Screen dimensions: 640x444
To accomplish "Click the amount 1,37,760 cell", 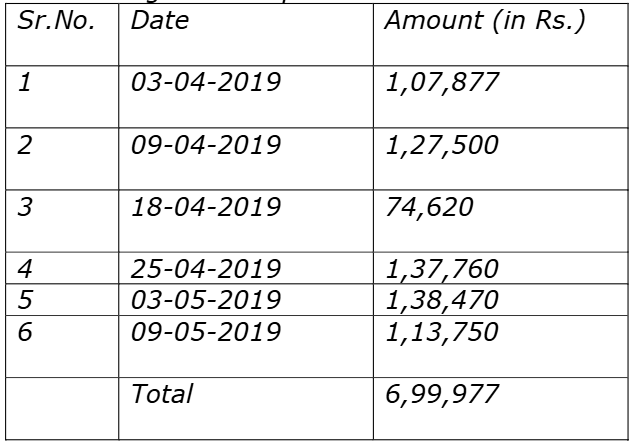I will pos(501,268).
